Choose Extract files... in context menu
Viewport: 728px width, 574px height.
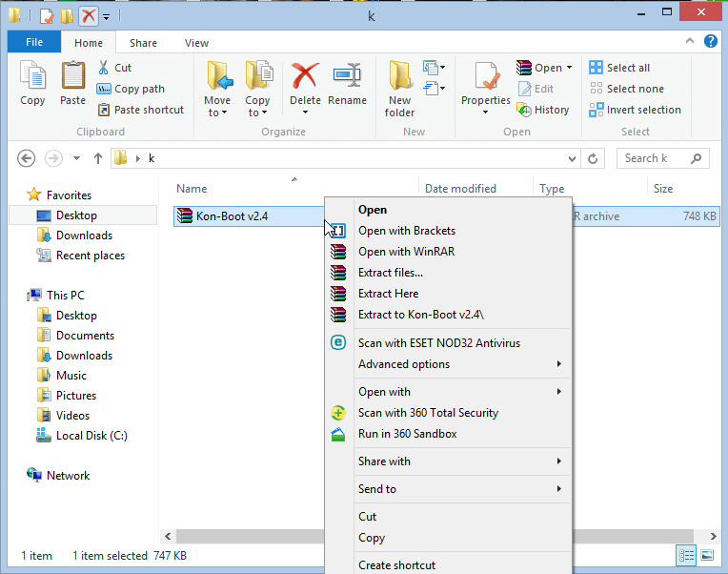449,273
